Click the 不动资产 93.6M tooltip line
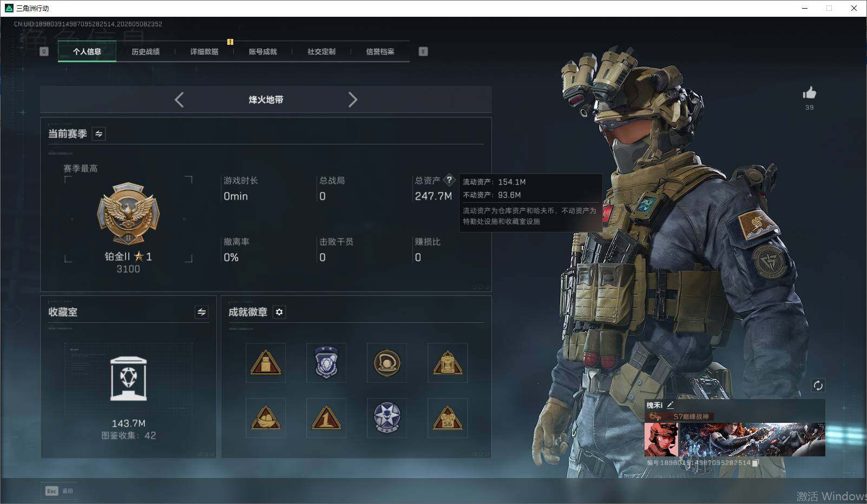The height and width of the screenshot is (504, 867). pyautogui.click(x=491, y=195)
